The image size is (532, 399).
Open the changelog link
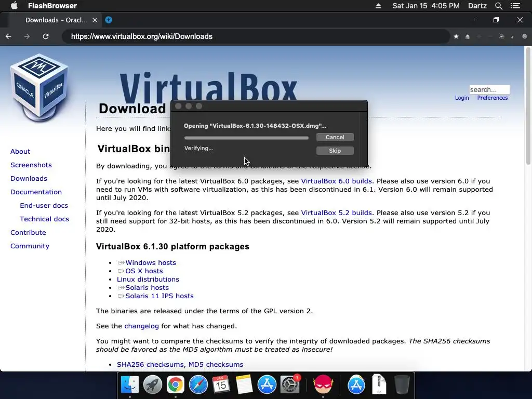(x=141, y=326)
